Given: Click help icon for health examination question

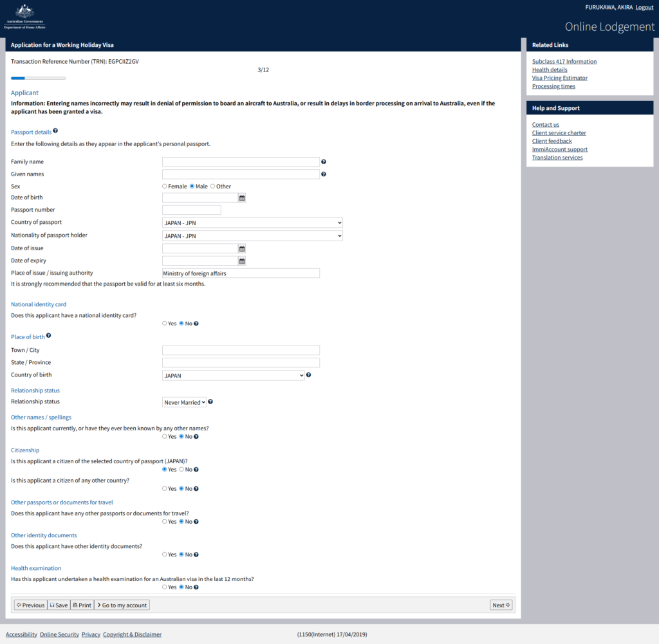Looking at the screenshot, I should tap(196, 587).
